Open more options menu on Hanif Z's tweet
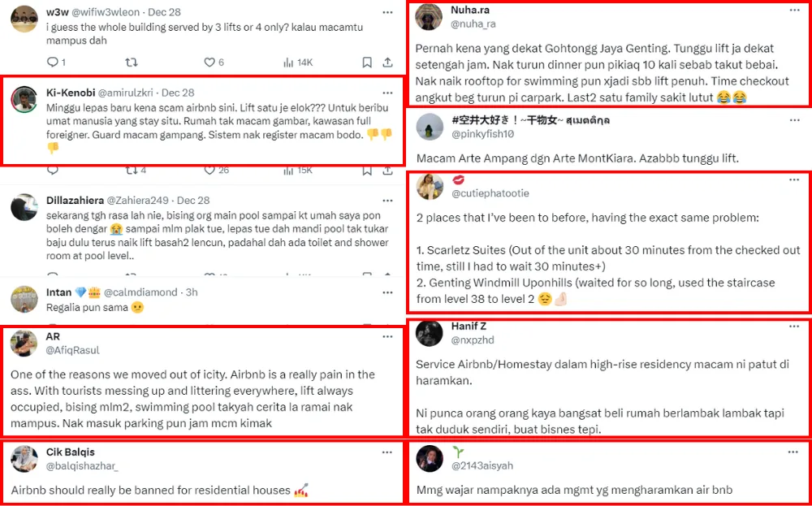 (793, 326)
